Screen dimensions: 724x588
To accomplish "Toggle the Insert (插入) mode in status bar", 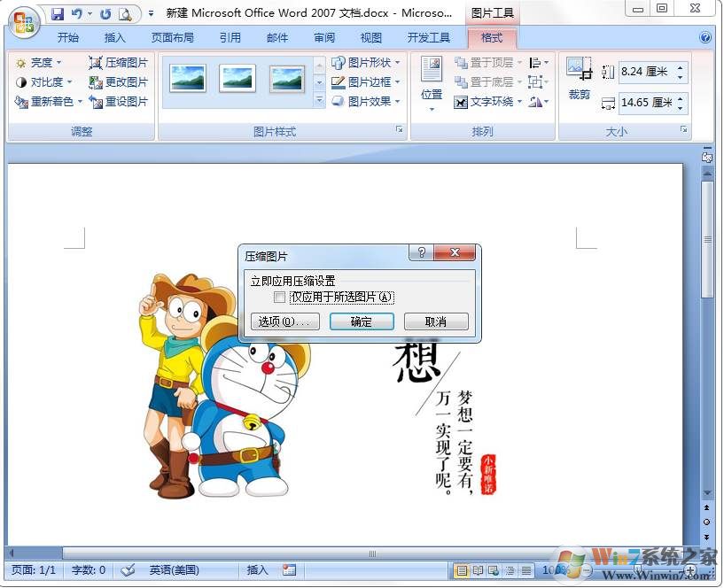I will (257, 570).
